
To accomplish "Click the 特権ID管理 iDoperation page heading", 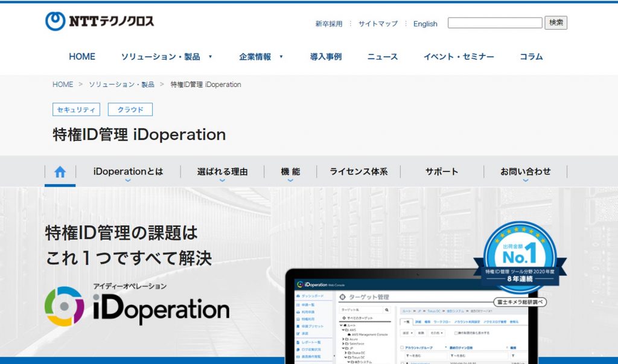I will point(139,135).
